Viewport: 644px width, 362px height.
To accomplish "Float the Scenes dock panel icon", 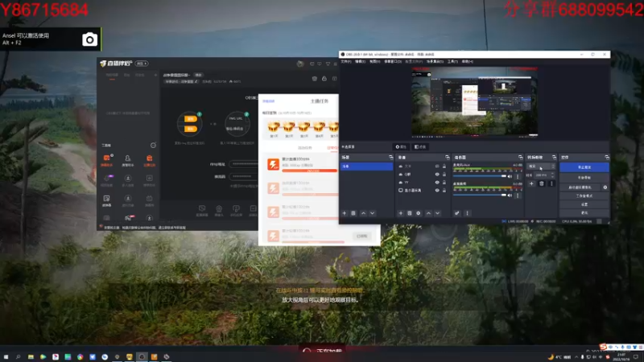I will [x=390, y=158].
